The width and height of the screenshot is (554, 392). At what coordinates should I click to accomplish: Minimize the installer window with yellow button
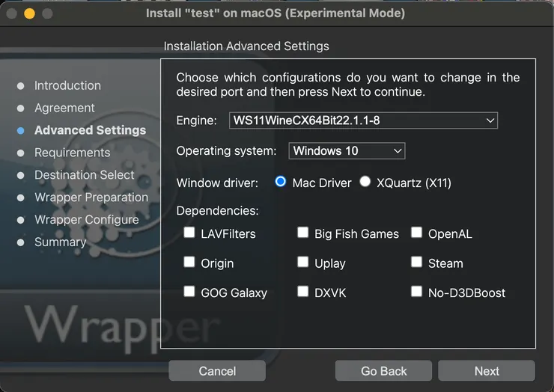tap(29, 13)
